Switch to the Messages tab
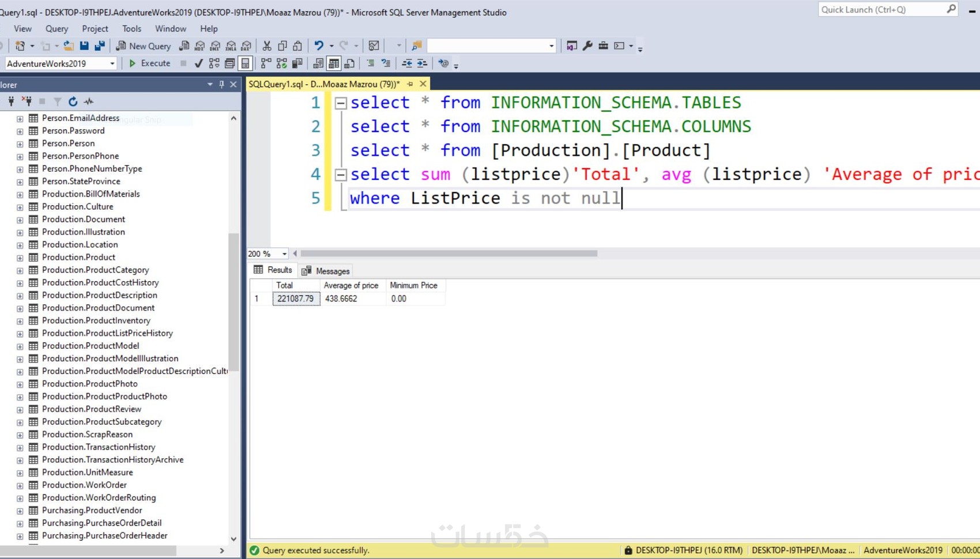The height and width of the screenshot is (559, 980). tap(326, 271)
